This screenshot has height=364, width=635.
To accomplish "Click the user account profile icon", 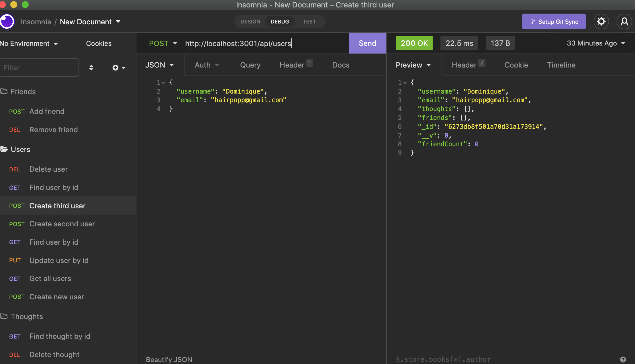I will 624,21.
